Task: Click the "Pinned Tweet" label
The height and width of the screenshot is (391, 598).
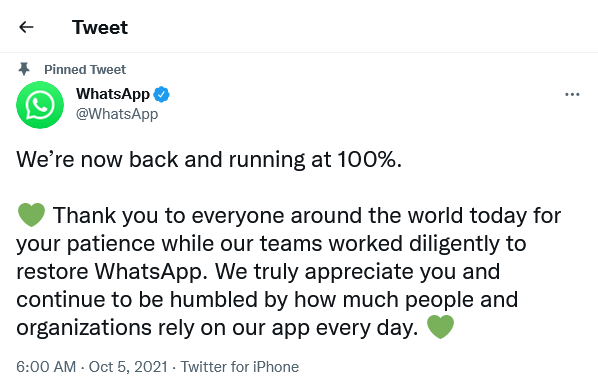Action: pos(85,69)
